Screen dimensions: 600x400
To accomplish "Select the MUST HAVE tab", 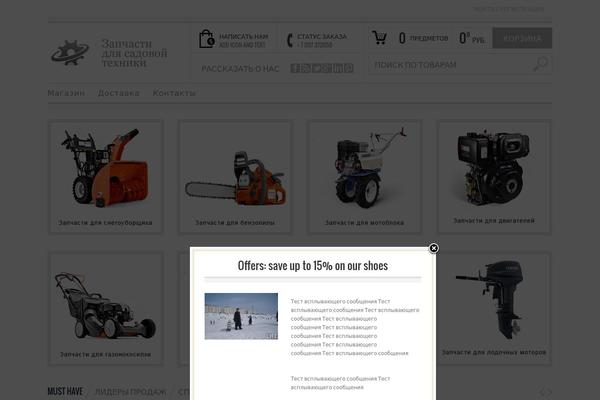I will 65,391.
